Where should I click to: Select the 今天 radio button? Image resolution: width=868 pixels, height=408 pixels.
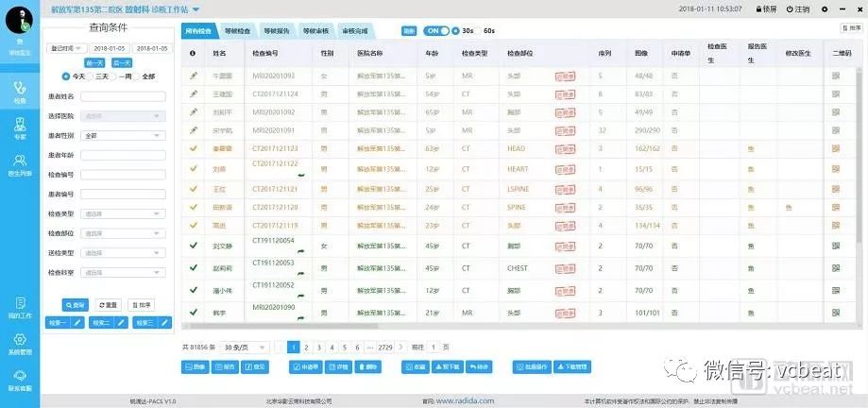[x=66, y=76]
